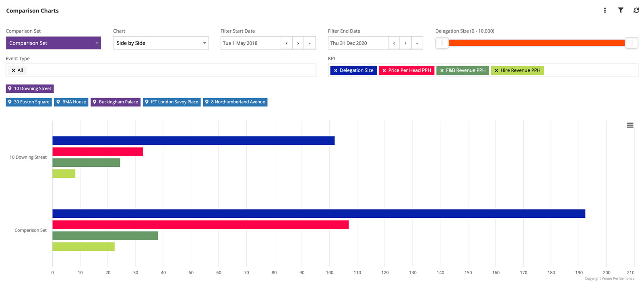Toggle the BMA House venue tag
The image size is (644, 287).
point(71,102)
